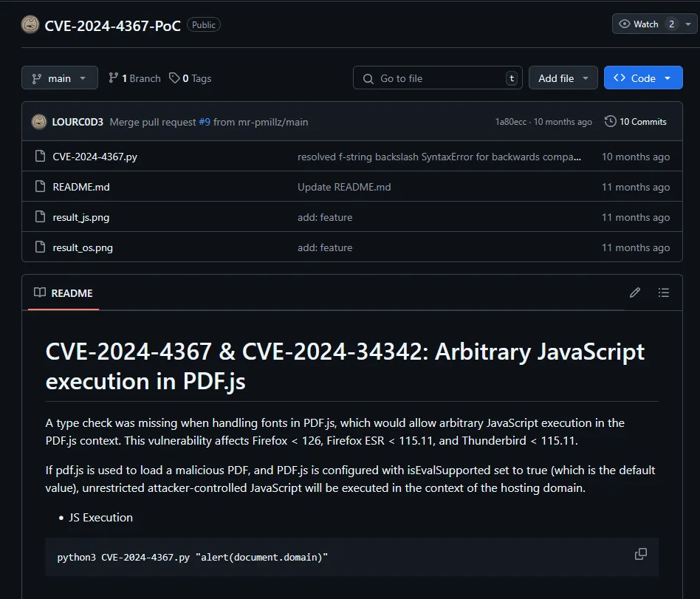
Task: Open the README outline list icon
Action: coord(663,292)
